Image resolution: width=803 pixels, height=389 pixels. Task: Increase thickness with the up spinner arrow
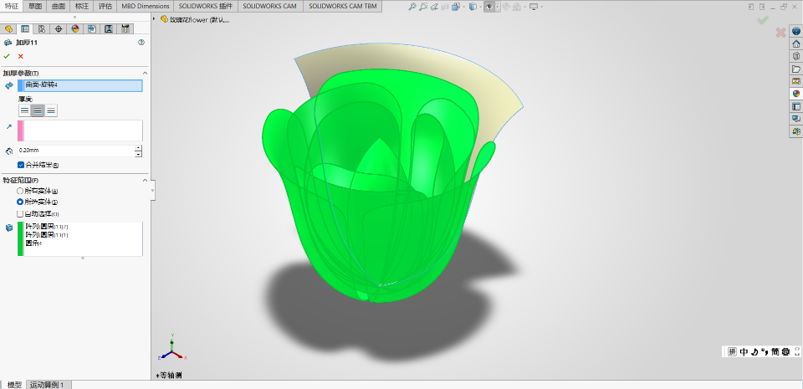[138, 148]
